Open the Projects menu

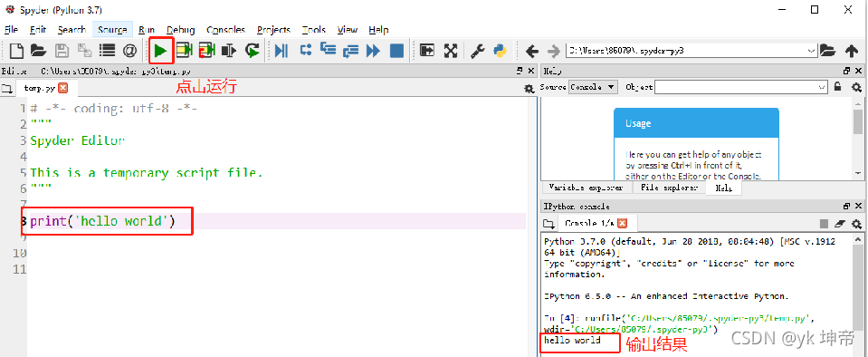(x=273, y=30)
